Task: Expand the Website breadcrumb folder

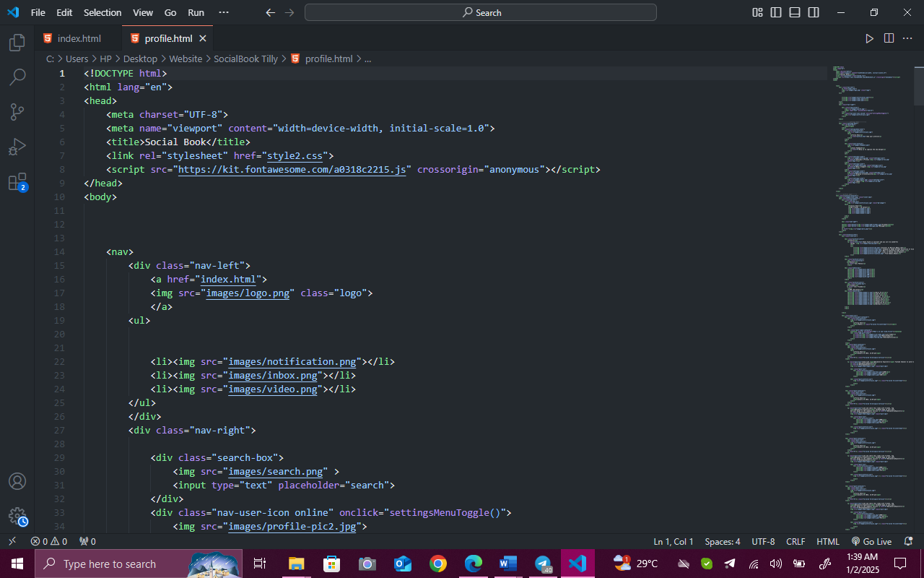Action: point(186,59)
